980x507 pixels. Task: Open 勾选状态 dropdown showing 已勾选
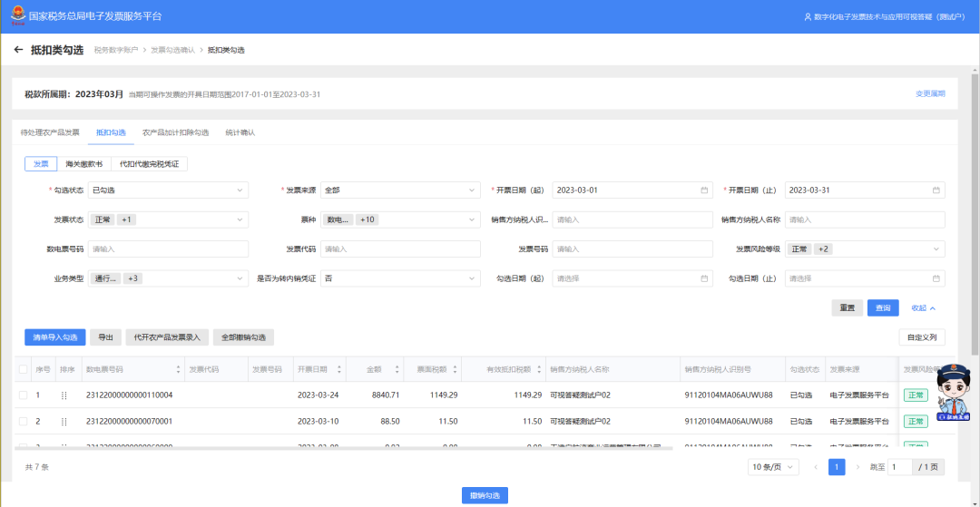tap(168, 190)
